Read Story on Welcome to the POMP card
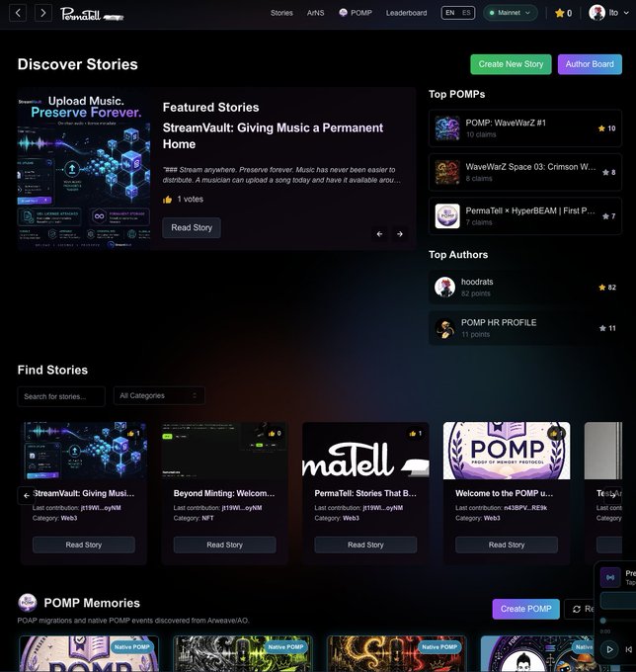Viewport: 636px width, 672px height. 507,545
